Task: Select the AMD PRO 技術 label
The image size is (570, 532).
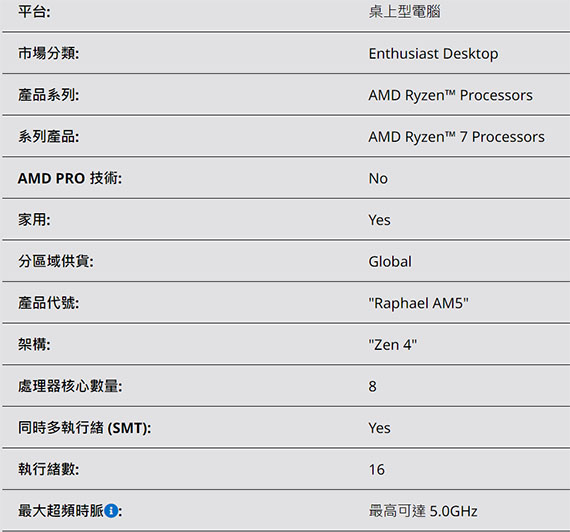Action: [x=70, y=178]
